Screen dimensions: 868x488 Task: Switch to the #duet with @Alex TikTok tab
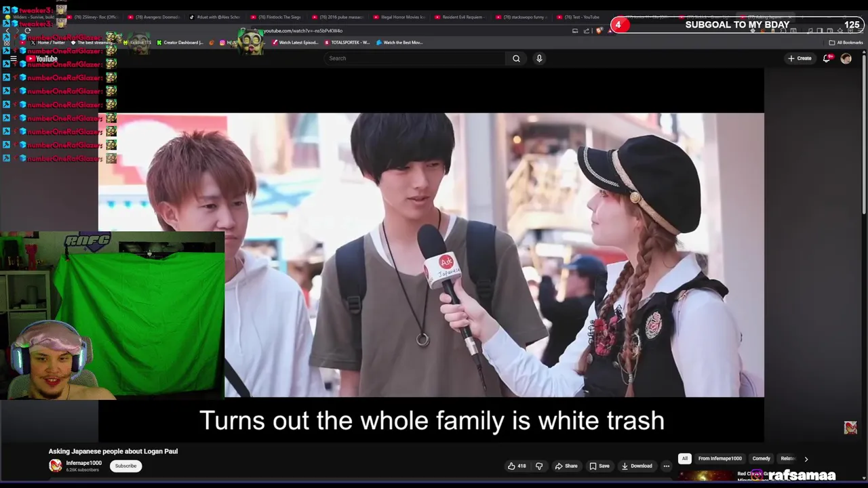(216, 17)
